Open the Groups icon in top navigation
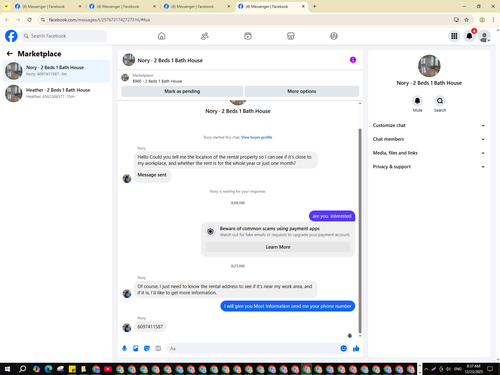500x375 pixels. point(334,36)
